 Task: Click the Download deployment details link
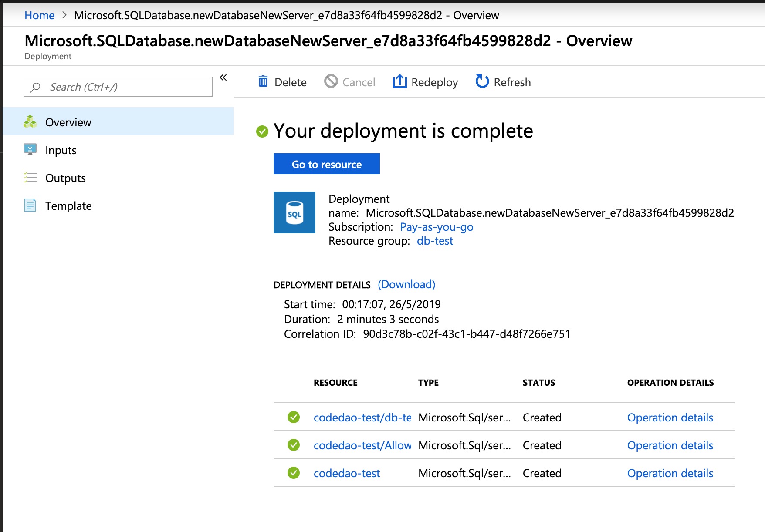[406, 284]
